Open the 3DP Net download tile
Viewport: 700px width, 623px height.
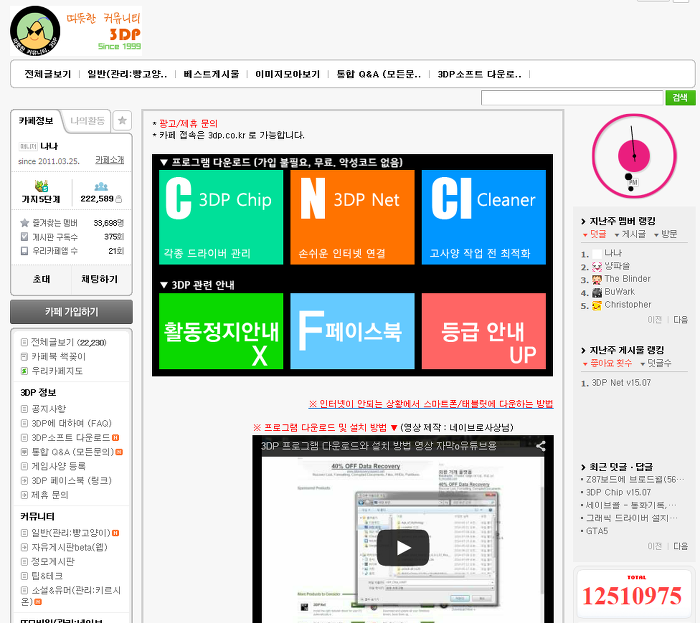[352, 217]
